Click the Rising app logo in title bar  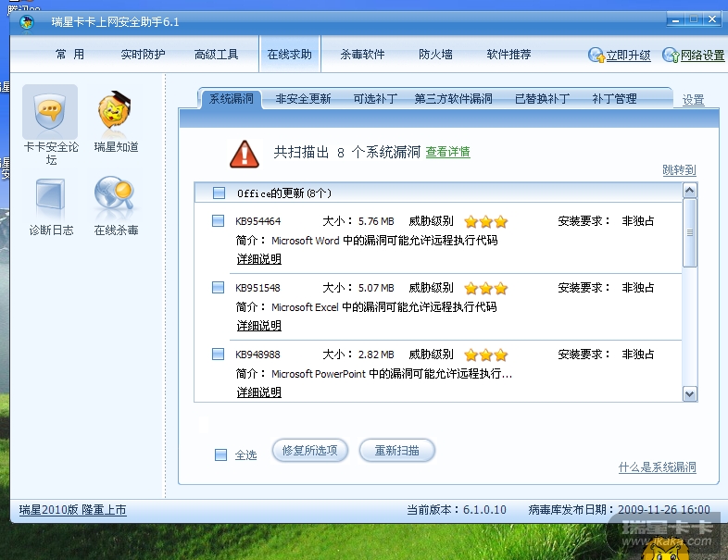pos(27,22)
